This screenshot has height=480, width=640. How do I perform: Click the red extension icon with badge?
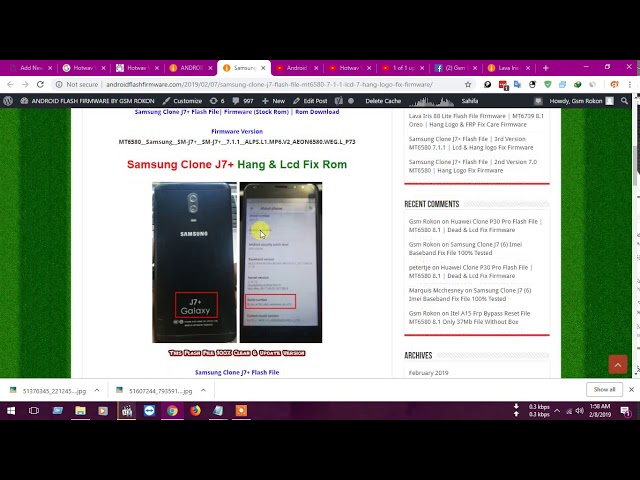503,85
